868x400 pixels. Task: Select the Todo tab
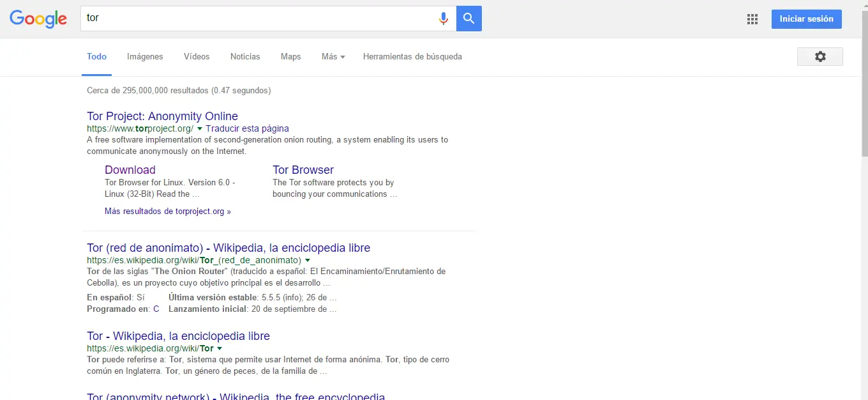tap(96, 57)
